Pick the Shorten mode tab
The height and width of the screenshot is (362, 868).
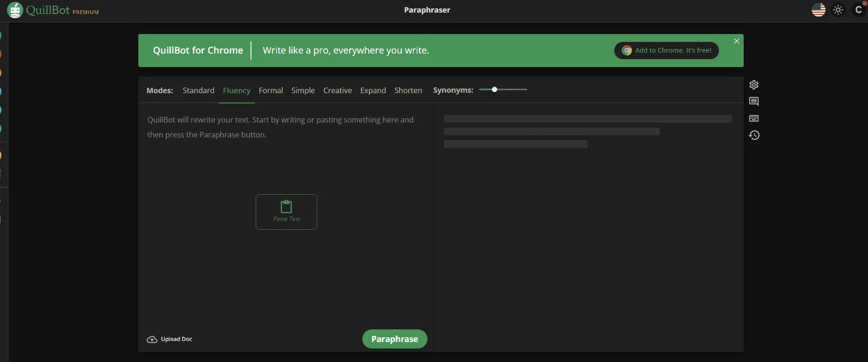[x=408, y=90]
